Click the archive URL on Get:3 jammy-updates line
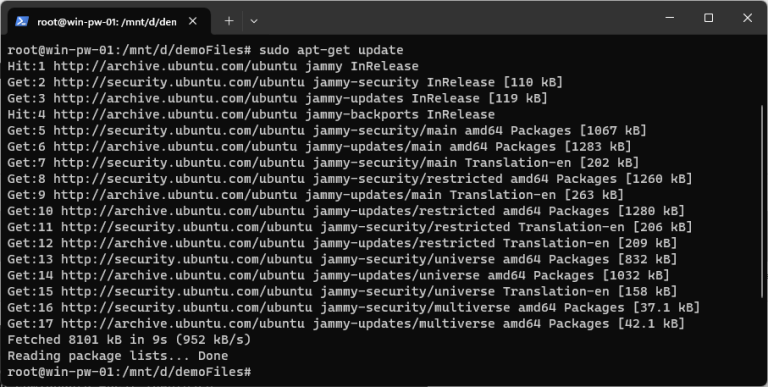Viewport: 768px width, 387px height. pos(175,98)
